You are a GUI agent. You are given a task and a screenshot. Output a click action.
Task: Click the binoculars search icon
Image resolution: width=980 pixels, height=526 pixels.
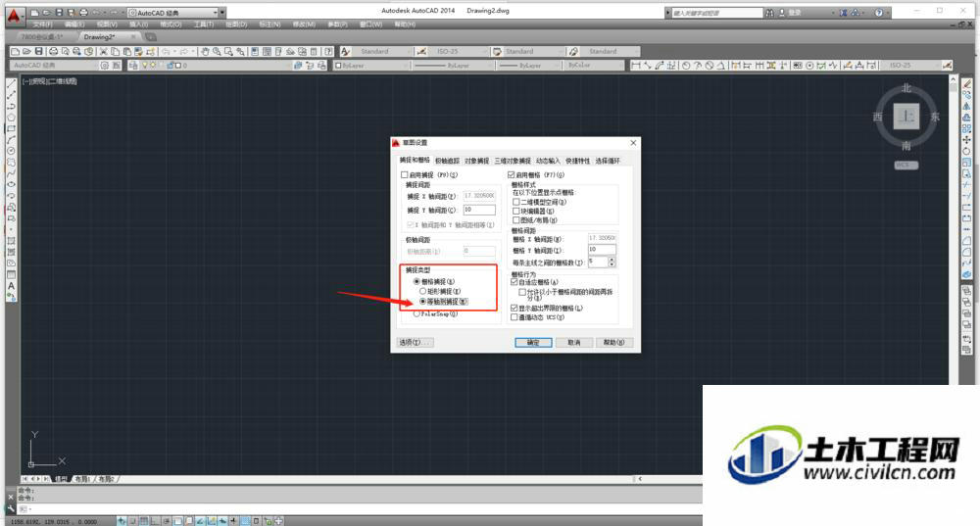point(769,13)
